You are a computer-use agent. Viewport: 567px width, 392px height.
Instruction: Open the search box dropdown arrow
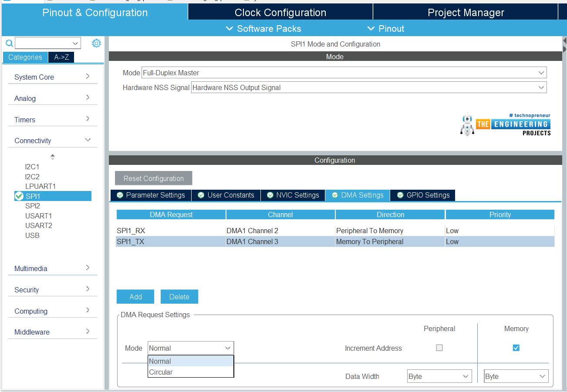[76, 43]
